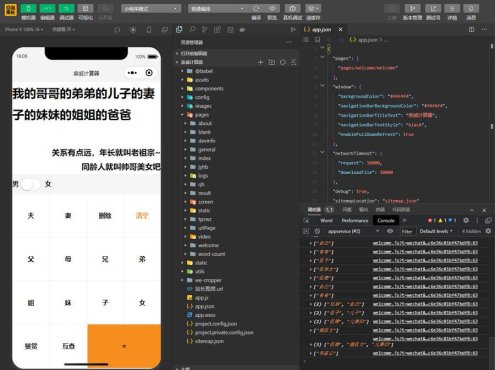Click the element inspector picker icon
The height and width of the screenshot is (370, 495).
tap(306, 220)
